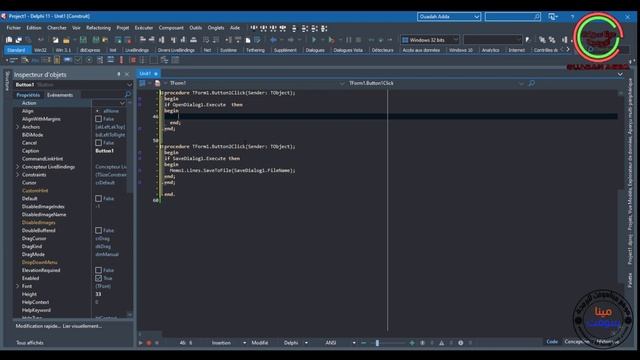The width and height of the screenshot is (640, 360).
Task: Expand the Concepteur LiveBindings property
Action: [18, 167]
